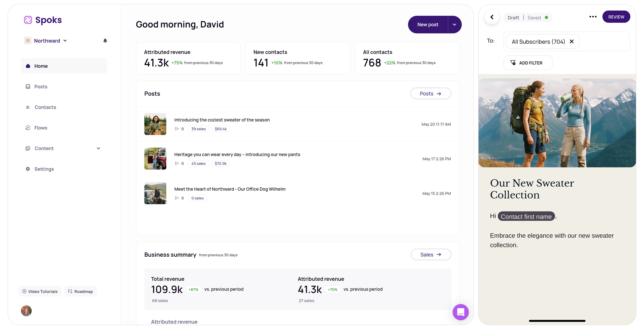Click the REVIEW button
Image resolution: width=644 pixels, height=329 pixels.
616,17
